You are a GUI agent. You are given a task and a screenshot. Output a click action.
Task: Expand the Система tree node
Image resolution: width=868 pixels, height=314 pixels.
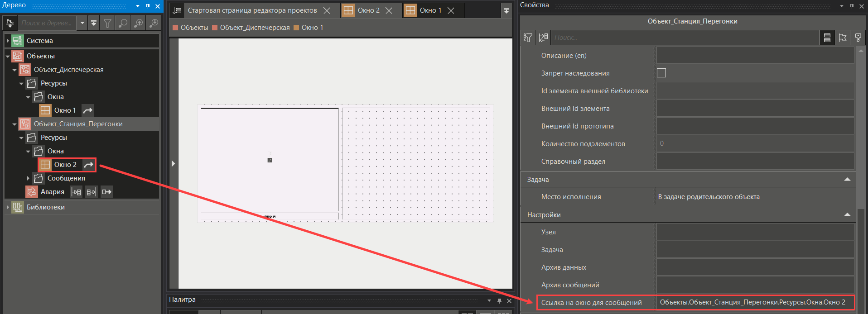point(8,41)
